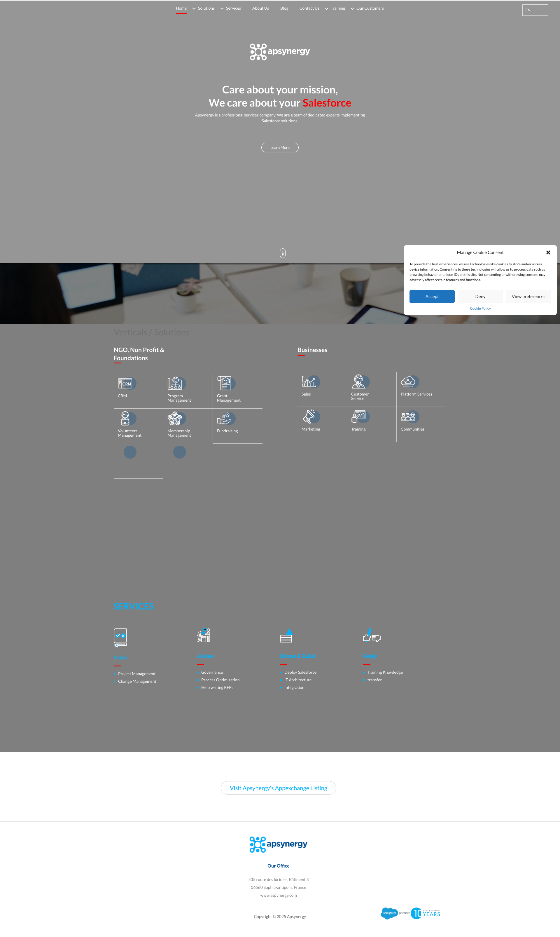Click the Customer Service headset icon

pos(358,382)
